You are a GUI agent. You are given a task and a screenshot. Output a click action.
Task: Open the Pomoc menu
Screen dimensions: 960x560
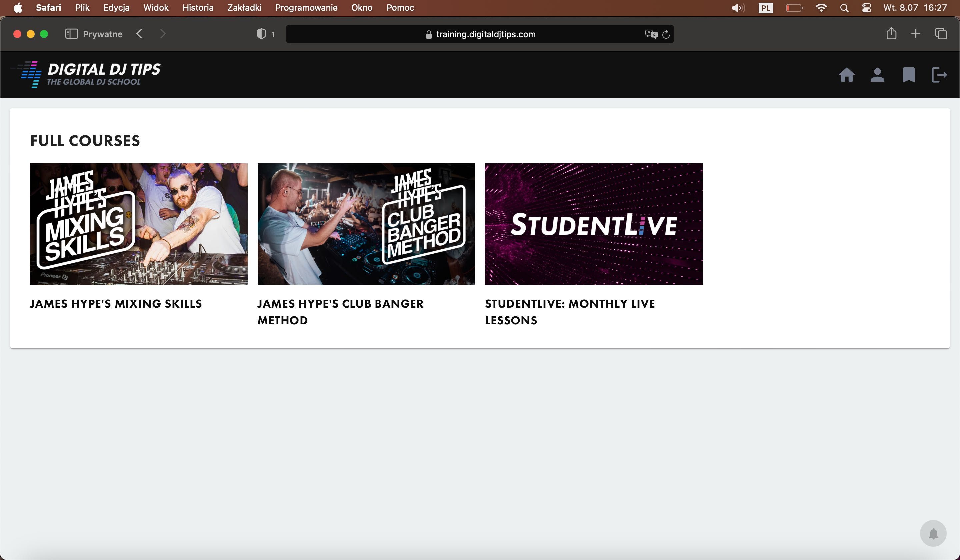click(x=400, y=8)
